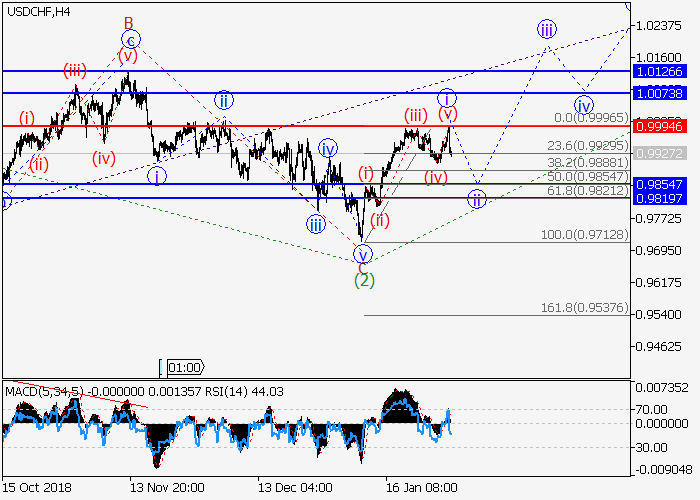This screenshot has width=700, height=500.
Task: Click the 13 Nov 20:00 date label
Action: pyautogui.click(x=166, y=487)
